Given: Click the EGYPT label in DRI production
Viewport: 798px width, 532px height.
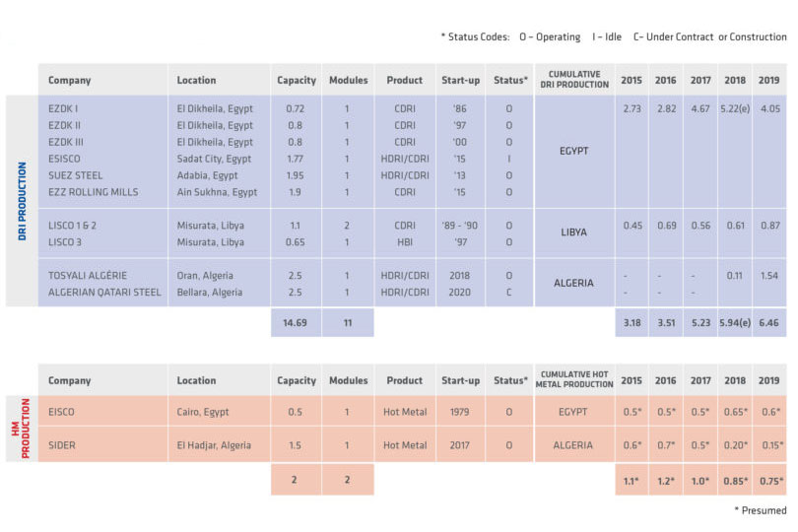Looking at the screenshot, I should (573, 151).
